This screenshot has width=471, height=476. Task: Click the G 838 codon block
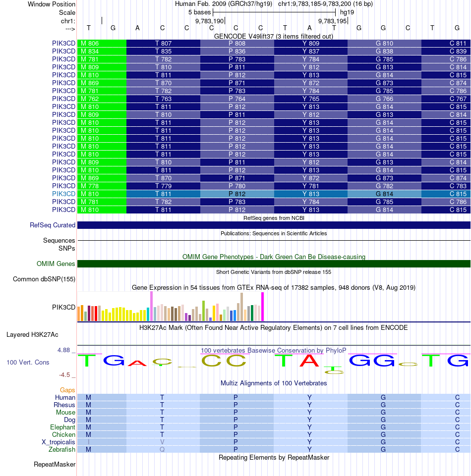(384, 52)
